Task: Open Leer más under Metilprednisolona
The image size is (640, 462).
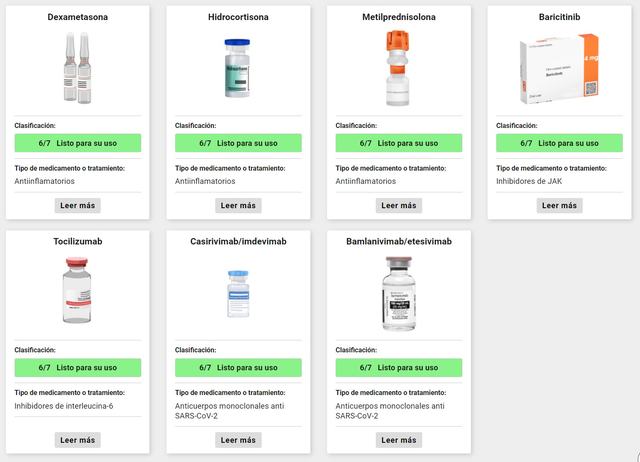Action: 399,205
